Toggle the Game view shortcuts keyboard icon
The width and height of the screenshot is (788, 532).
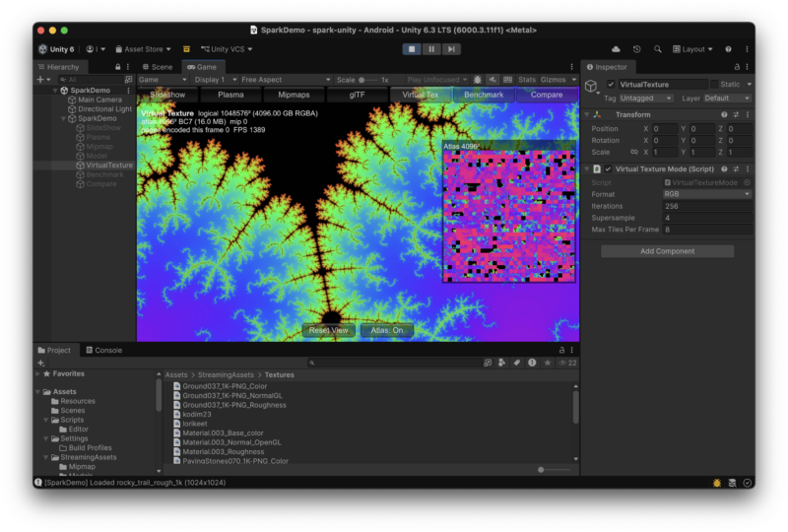508,80
